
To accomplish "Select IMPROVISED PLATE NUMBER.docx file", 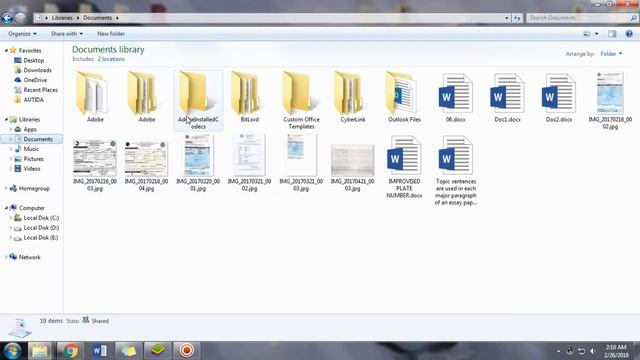I will click(404, 167).
